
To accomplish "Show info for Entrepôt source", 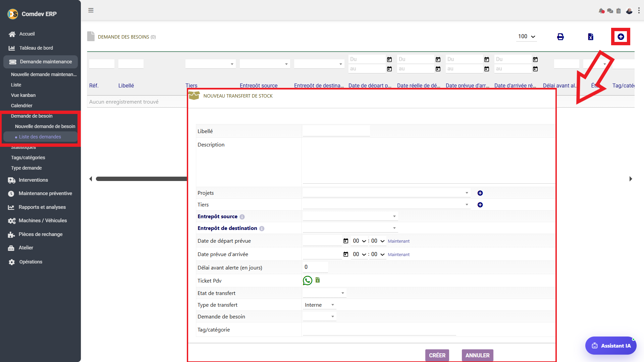I will [x=242, y=217].
